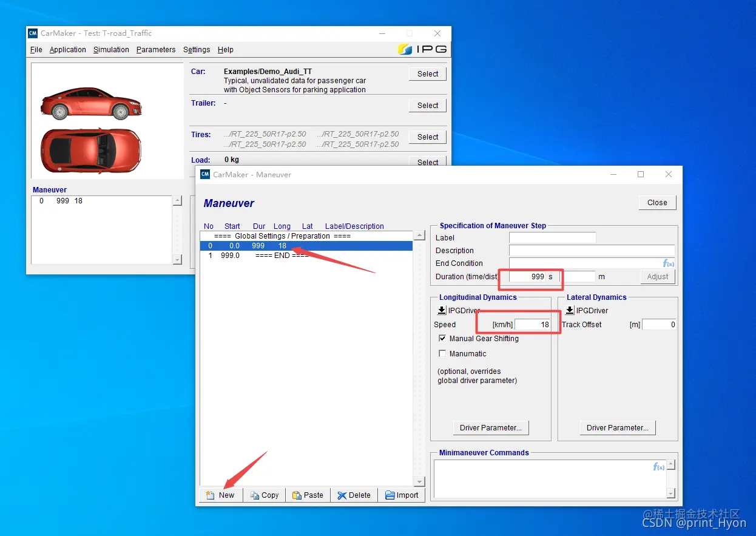The height and width of the screenshot is (536, 756).
Task: Click the End Condition input field
Action: pos(586,263)
